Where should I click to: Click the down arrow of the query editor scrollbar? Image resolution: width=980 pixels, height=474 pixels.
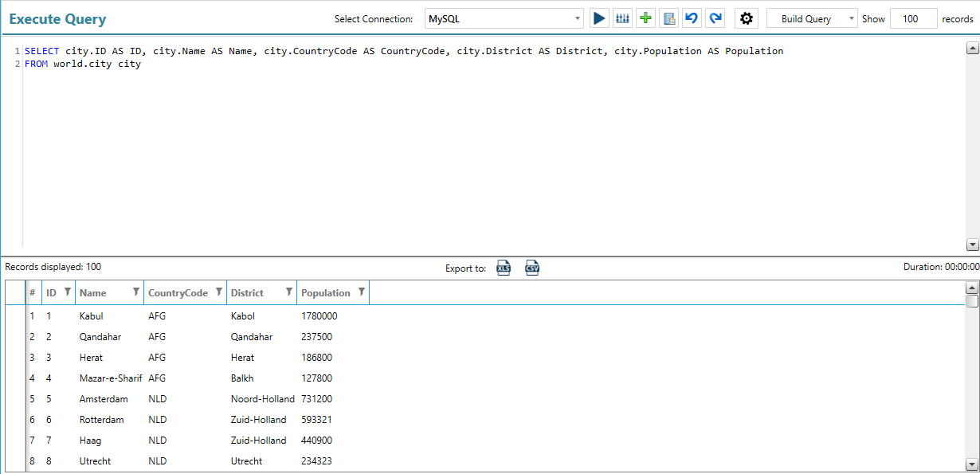pyautogui.click(x=972, y=245)
